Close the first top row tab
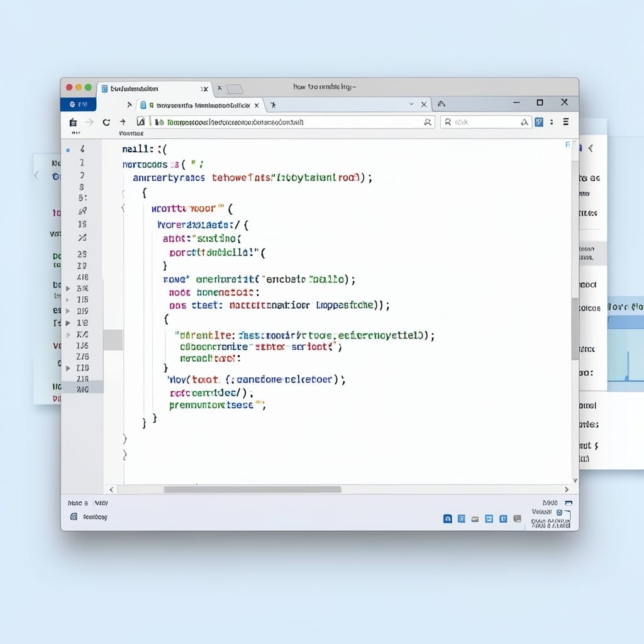This screenshot has height=644, width=644. pyautogui.click(x=204, y=89)
